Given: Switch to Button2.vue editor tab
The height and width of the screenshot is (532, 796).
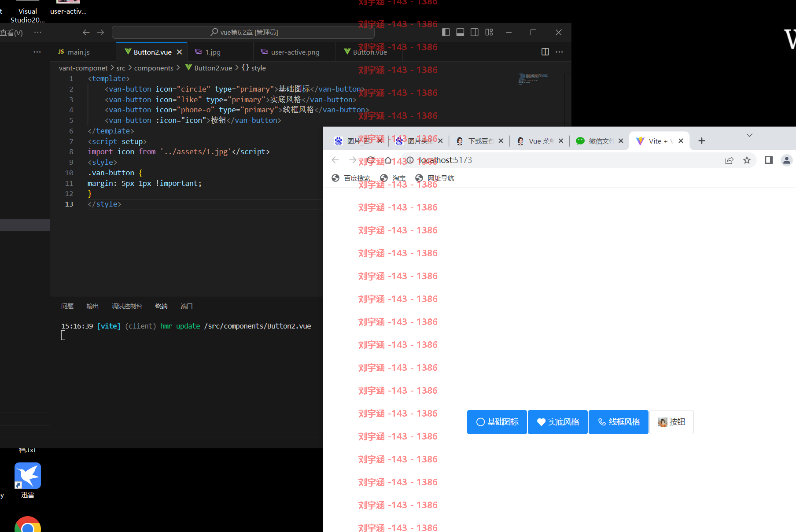Looking at the screenshot, I should click(x=152, y=52).
